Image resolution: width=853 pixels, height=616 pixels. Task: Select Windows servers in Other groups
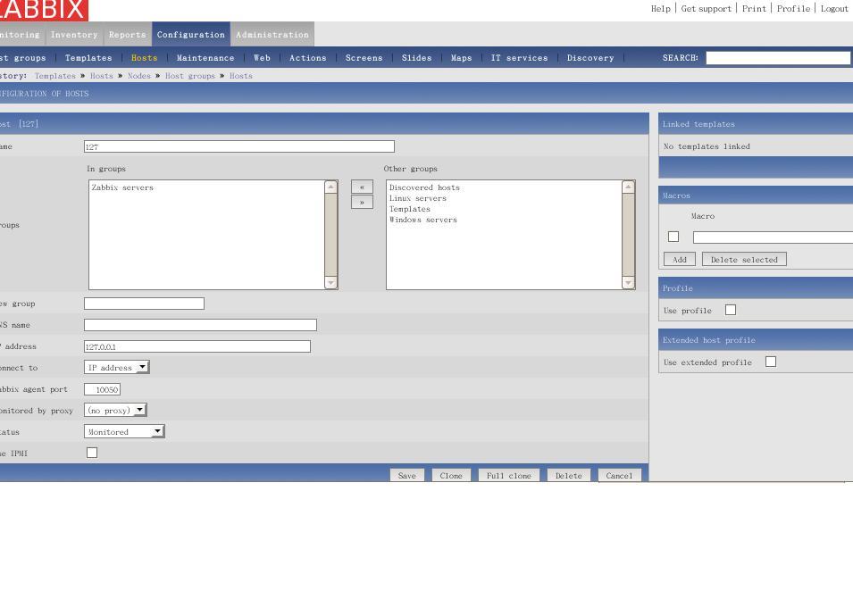click(x=423, y=220)
